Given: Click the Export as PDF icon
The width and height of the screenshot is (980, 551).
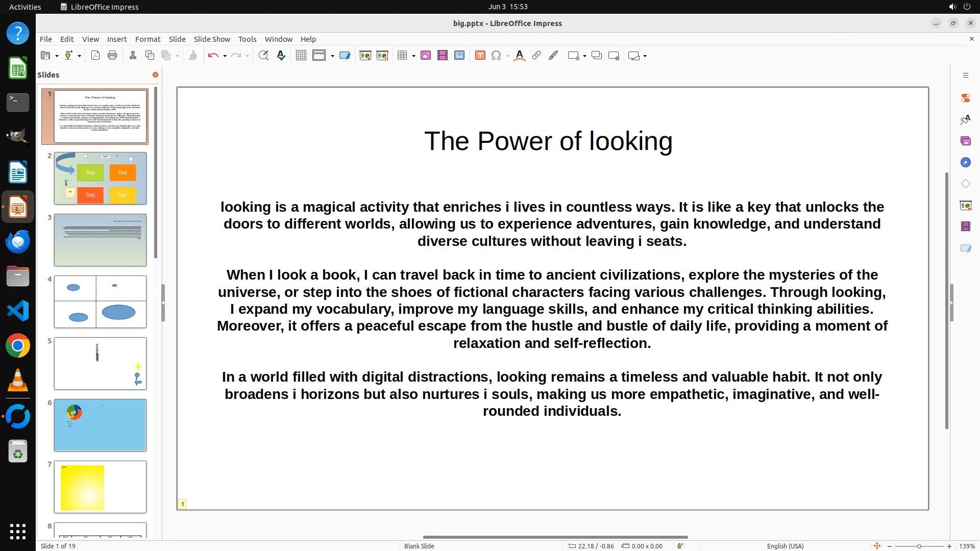Looking at the screenshot, I should (x=95, y=56).
